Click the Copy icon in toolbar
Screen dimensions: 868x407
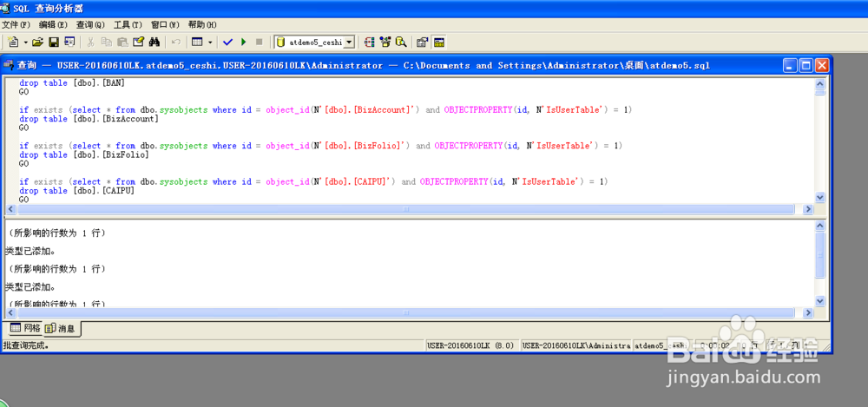106,42
